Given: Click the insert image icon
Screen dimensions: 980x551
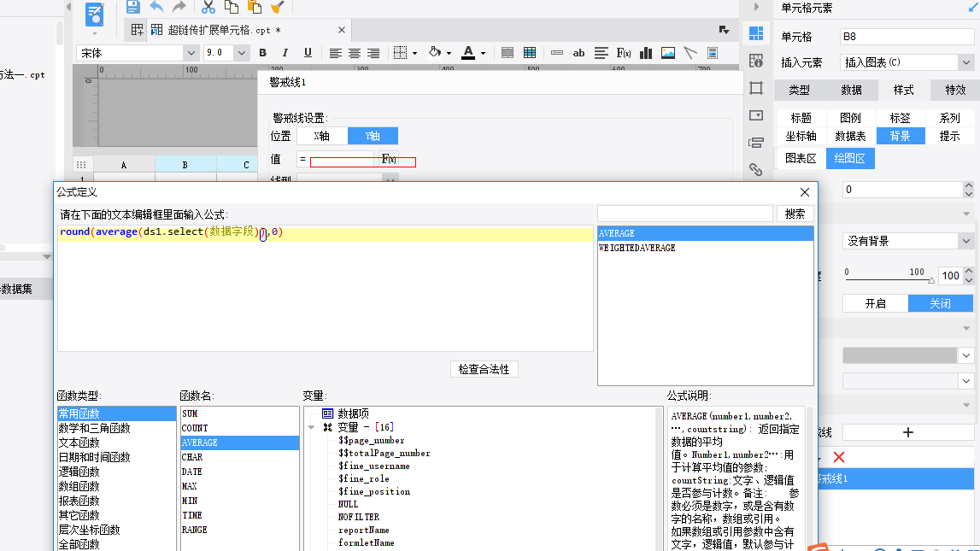Looking at the screenshot, I should click(x=668, y=53).
